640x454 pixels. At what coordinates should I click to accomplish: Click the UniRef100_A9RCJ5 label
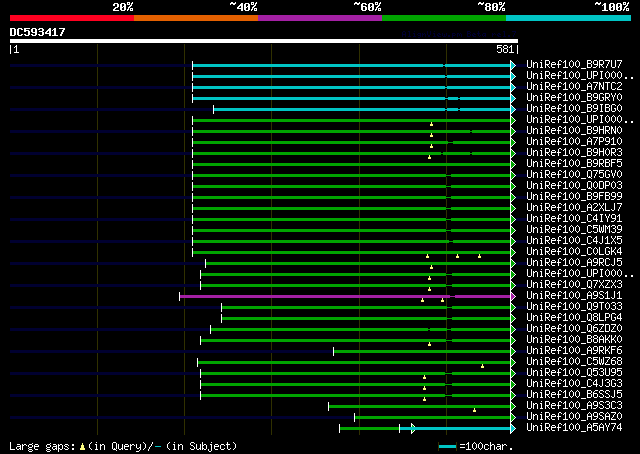(x=574, y=263)
